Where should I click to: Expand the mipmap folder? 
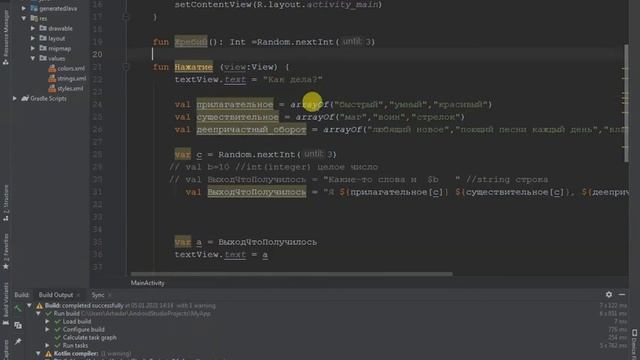(33, 48)
